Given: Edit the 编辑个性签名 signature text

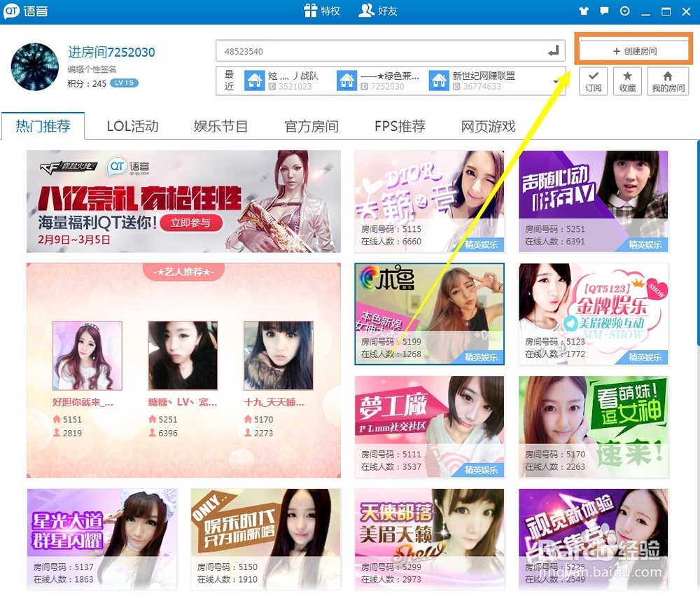Looking at the screenshot, I should pos(92,69).
